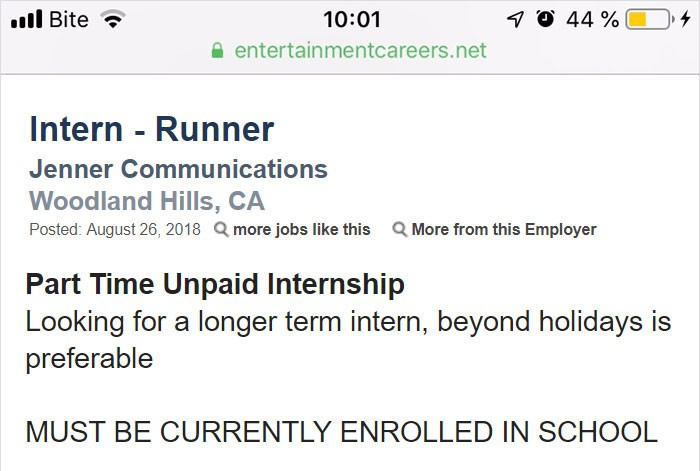Image resolution: width=700 pixels, height=471 pixels.
Task: Click the Intern - Runner job title
Action: pyautogui.click(x=151, y=129)
